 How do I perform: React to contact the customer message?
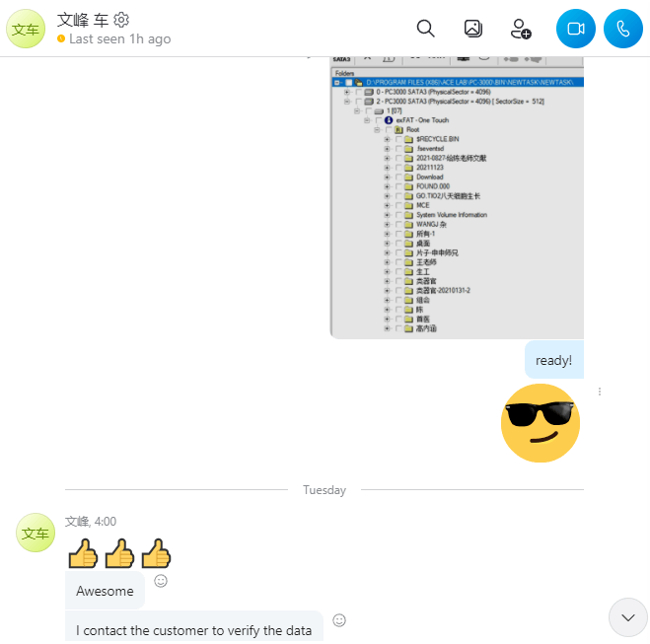point(339,620)
